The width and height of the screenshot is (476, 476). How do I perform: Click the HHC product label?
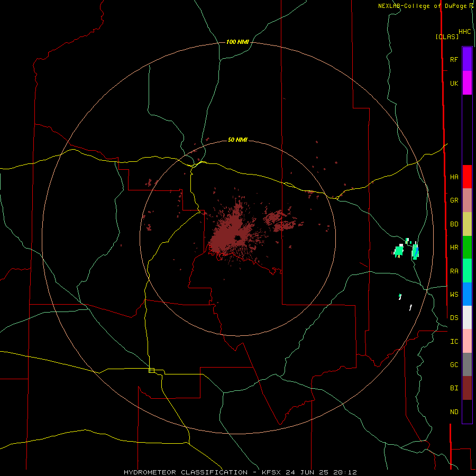tap(464, 32)
